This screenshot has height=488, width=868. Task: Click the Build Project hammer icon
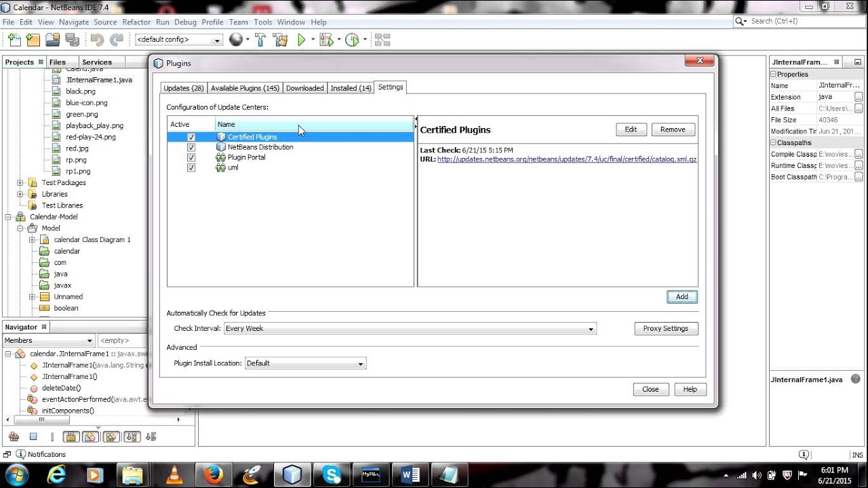point(260,40)
